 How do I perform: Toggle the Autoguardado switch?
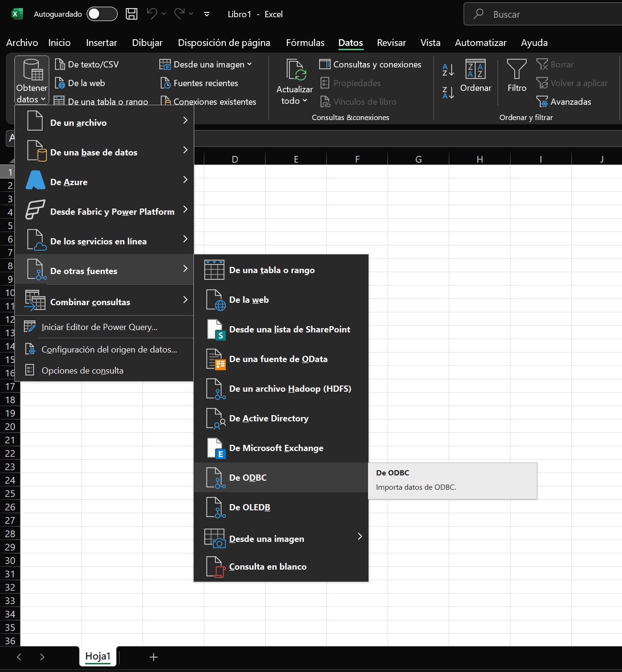point(102,14)
